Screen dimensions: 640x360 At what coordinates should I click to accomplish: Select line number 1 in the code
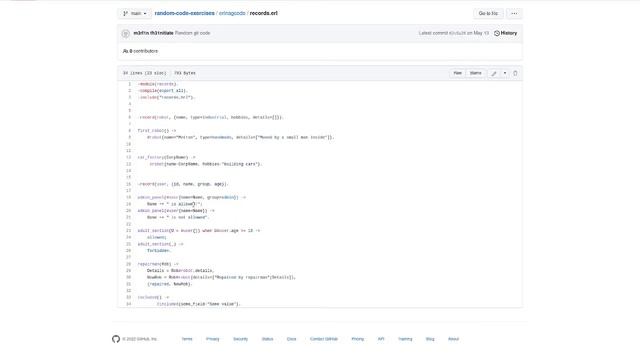129,84
